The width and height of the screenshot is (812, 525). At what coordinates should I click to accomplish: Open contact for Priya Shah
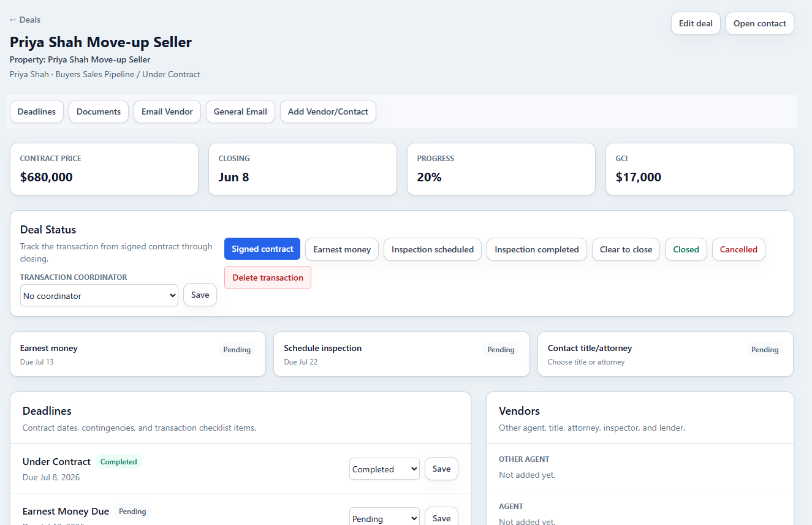759,23
